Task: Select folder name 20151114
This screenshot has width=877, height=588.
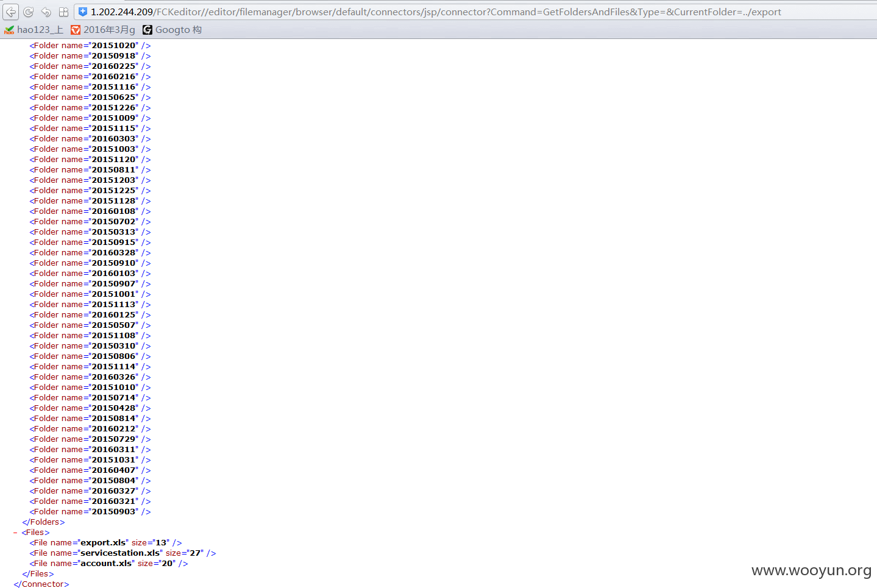Action: [x=113, y=367]
